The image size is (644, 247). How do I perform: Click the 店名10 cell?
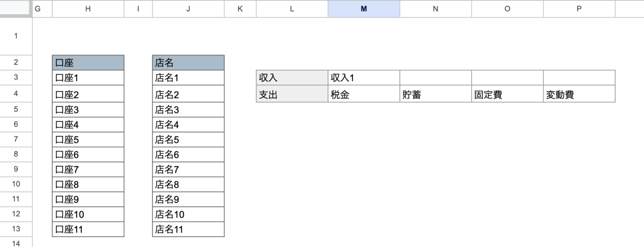[x=188, y=215]
